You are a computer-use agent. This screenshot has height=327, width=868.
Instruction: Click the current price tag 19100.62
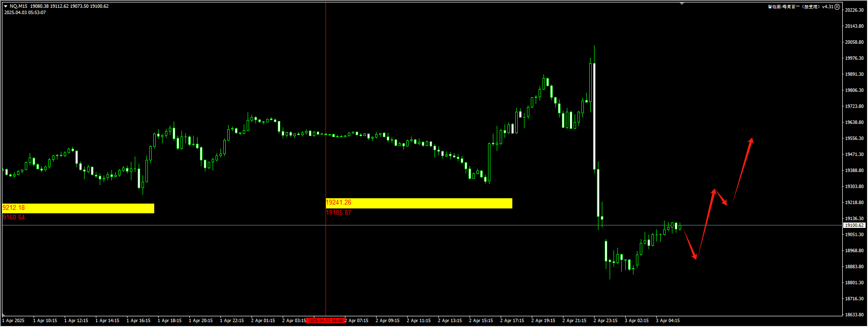(854, 225)
